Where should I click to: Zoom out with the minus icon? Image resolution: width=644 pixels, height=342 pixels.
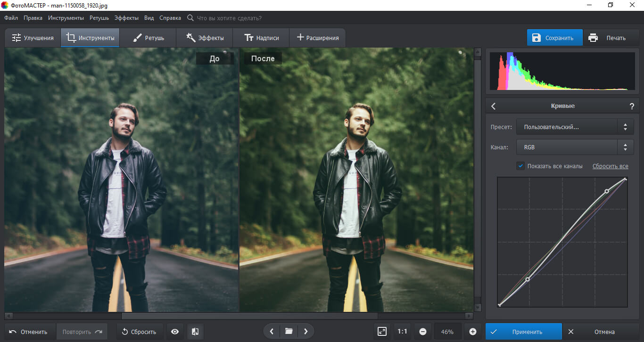(x=422, y=332)
